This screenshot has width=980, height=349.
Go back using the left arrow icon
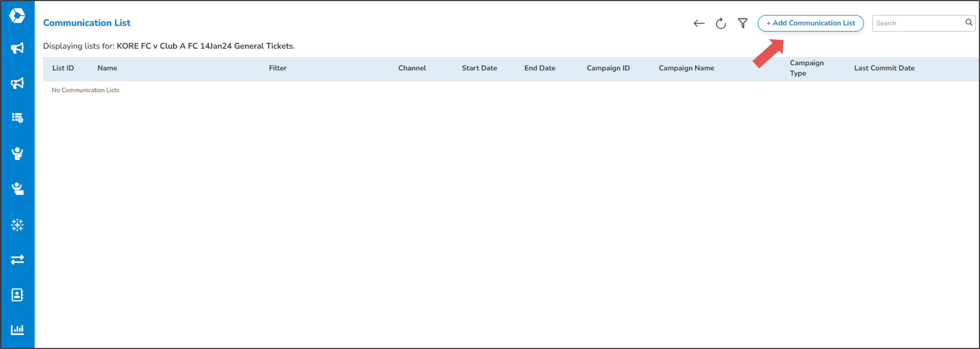point(699,23)
